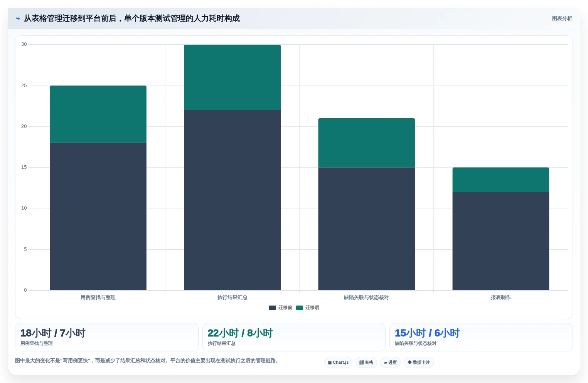Click the 22小时 / 8小时 data card
Viewport: 588px width, 383px height.
point(294,337)
